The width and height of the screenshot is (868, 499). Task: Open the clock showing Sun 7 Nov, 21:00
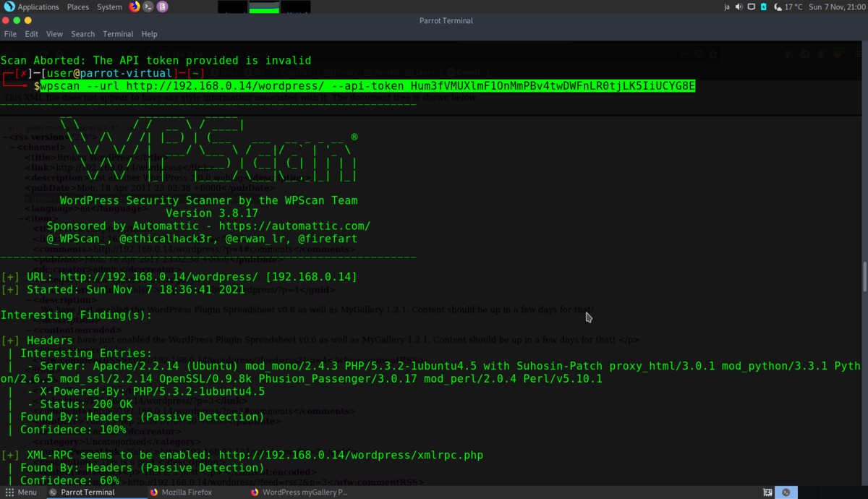click(x=836, y=7)
